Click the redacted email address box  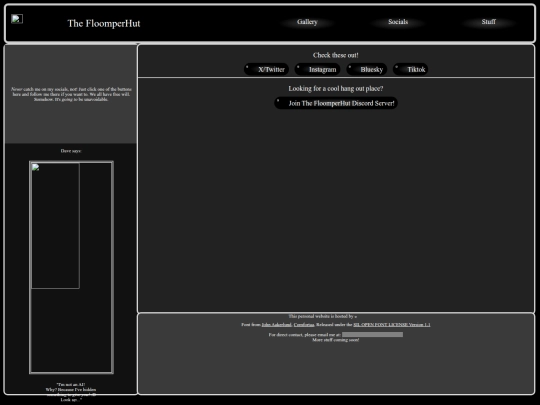(372, 334)
